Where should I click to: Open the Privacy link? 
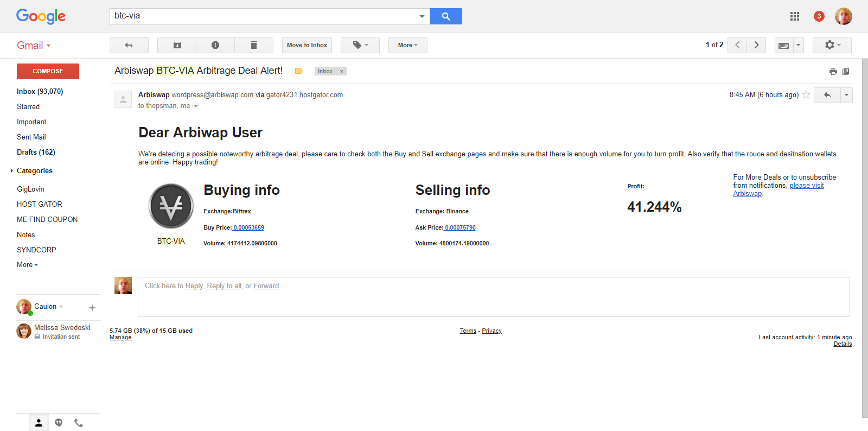pyautogui.click(x=492, y=331)
